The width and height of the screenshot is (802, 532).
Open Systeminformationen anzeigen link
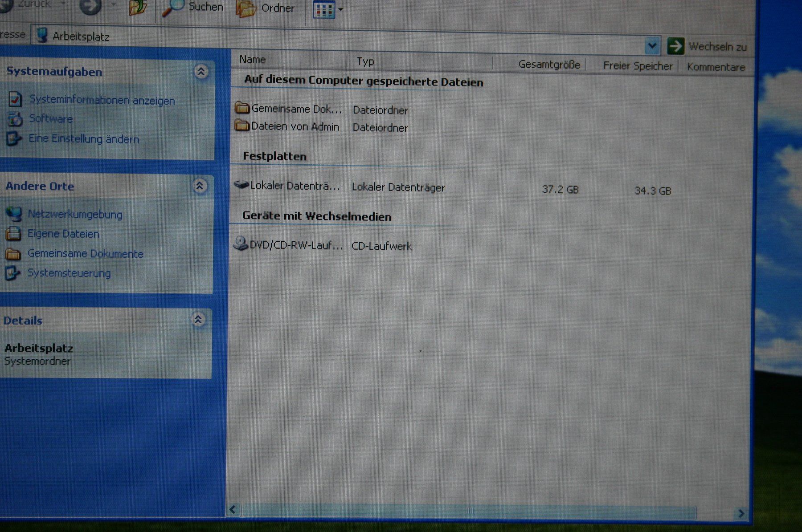click(x=102, y=100)
